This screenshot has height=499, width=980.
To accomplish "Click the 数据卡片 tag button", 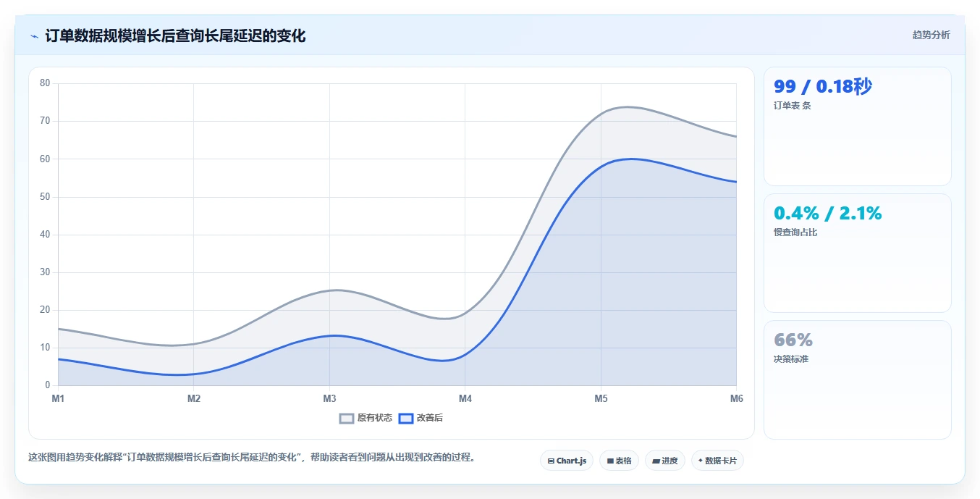I will pos(717,461).
